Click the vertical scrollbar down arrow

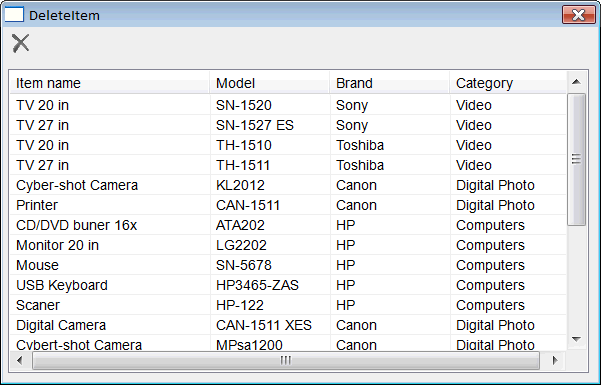[x=576, y=339]
